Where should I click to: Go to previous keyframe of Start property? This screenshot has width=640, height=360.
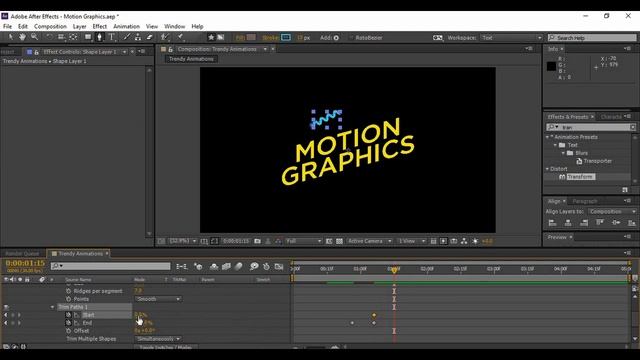click(6, 315)
